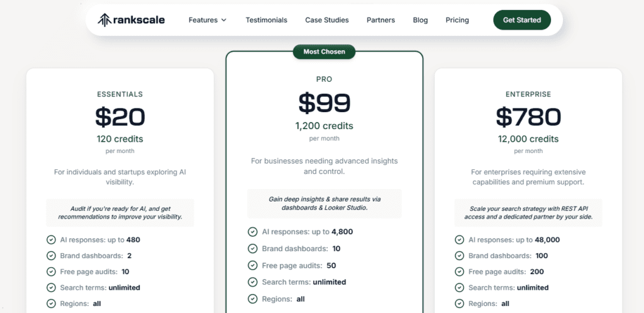Viewport: 644px width, 313px height.
Task: Click the Most Chosen badge
Action: tap(324, 52)
